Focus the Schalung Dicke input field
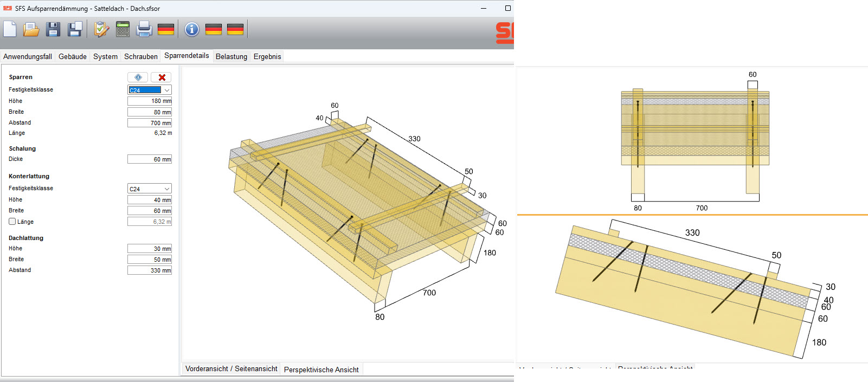Image resolution: width=868 pixels, height=382 pixels. tap(150, 159)
